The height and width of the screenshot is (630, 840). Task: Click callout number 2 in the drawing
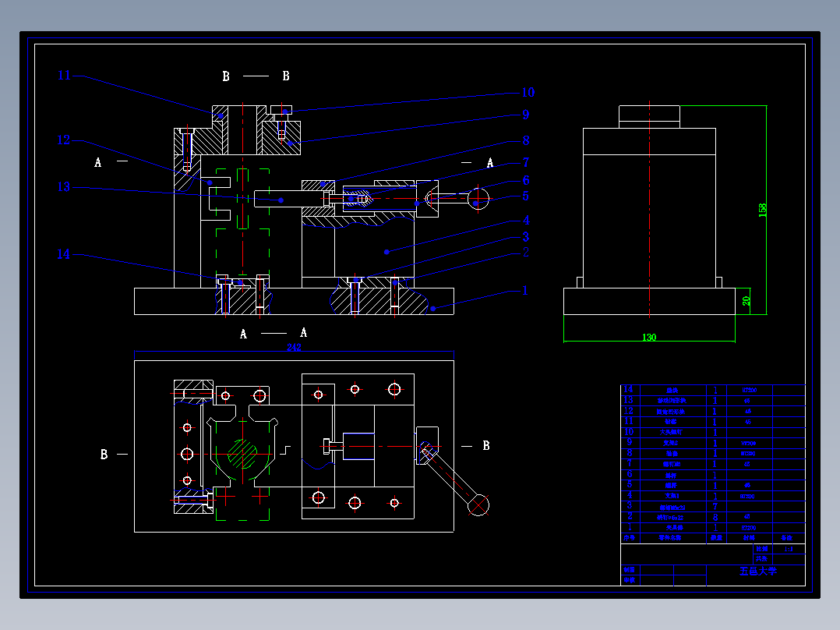(525, 252)
